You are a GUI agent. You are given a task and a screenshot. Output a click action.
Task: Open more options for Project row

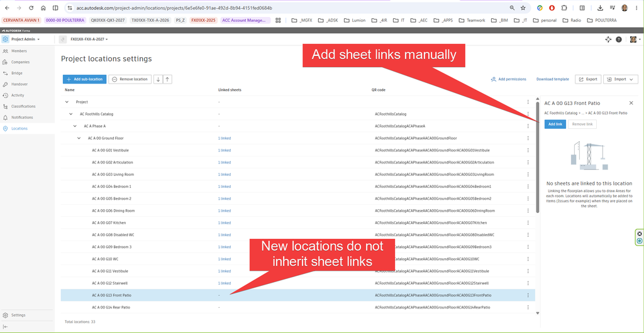click(x=528, y=102)
